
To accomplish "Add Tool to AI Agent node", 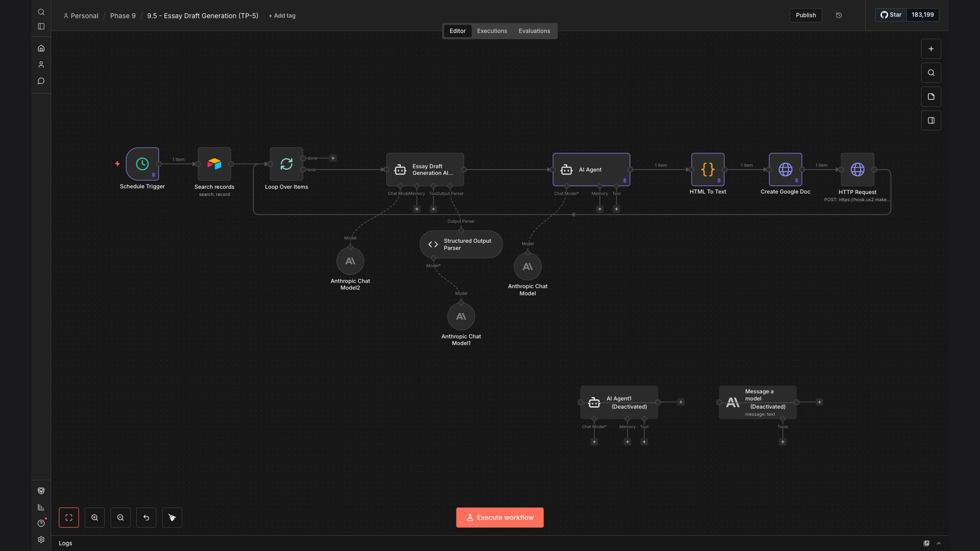I will 617,209.
